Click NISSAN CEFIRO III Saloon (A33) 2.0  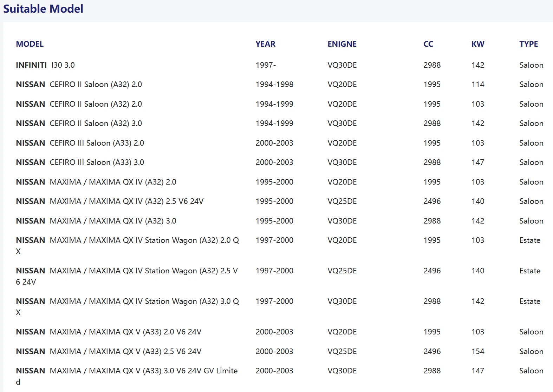(x=80, y=143)
